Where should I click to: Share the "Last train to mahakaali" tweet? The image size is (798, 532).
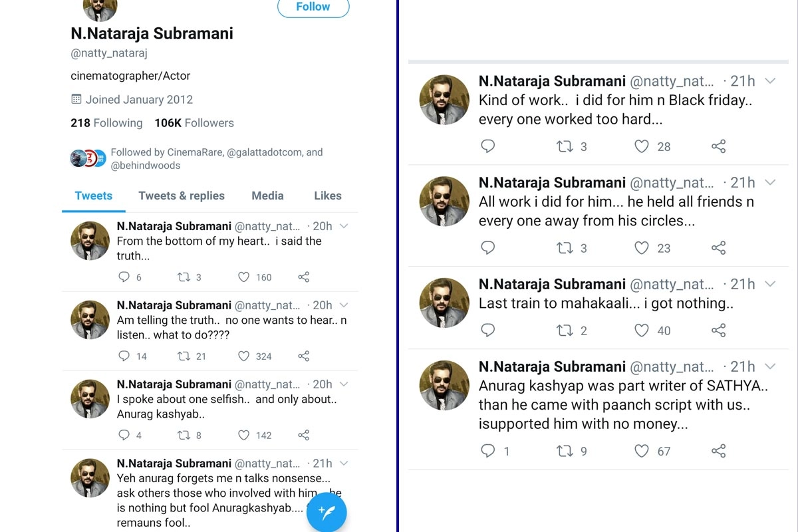tap(718, 331)
